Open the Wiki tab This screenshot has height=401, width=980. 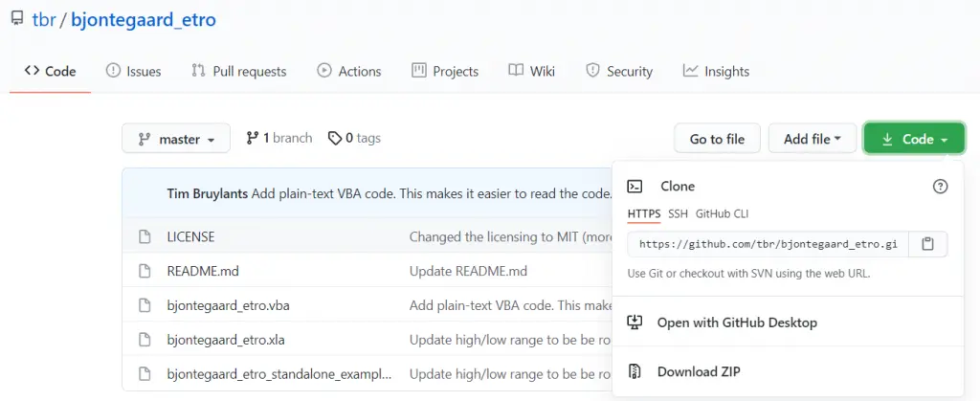point(532,71)
